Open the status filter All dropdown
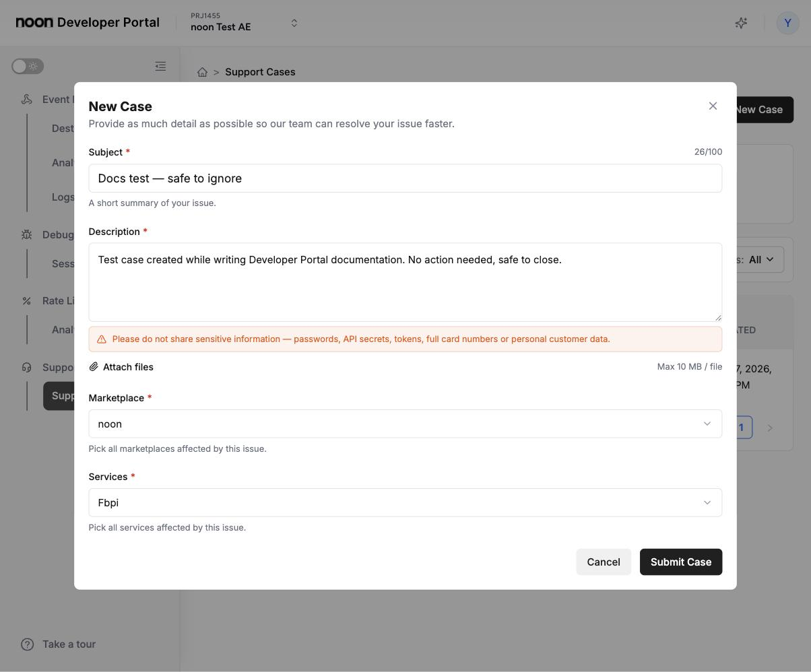Viewport: 811px width, 672px height. (x=761, y=259)
